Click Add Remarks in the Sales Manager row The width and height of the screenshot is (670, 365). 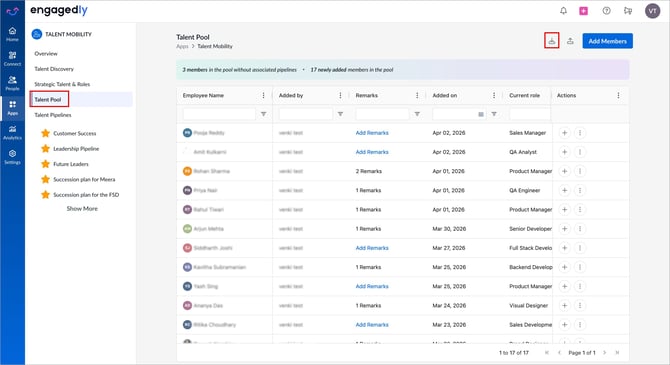(x=372, y=133)
